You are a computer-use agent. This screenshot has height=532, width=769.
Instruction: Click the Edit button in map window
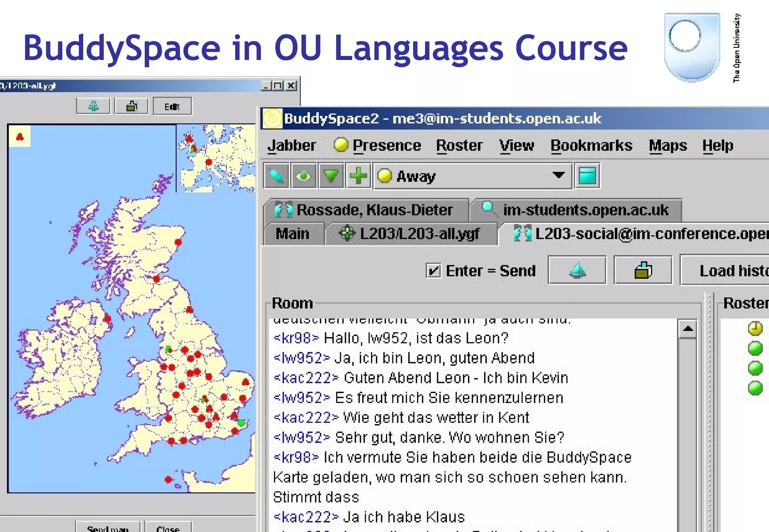[x=172, y=107]
